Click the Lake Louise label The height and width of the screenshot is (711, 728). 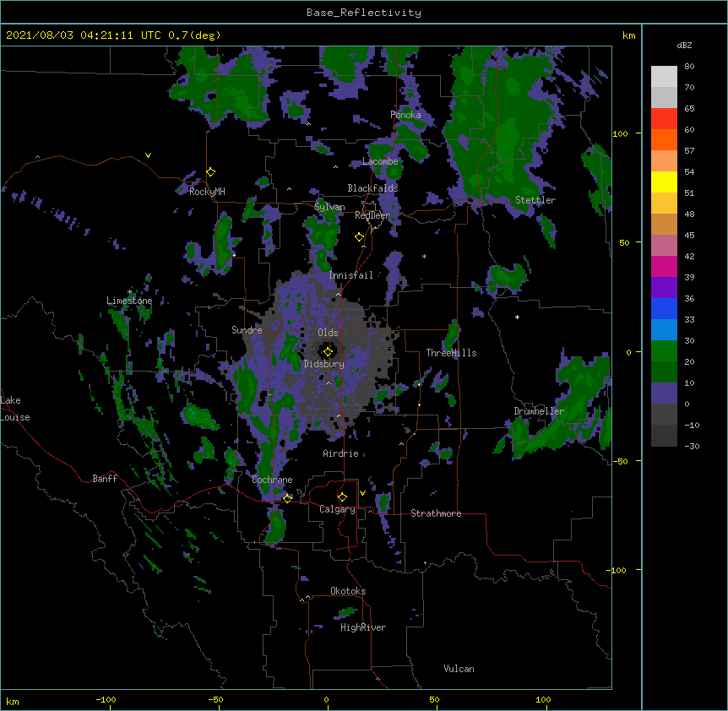[15, 409]
